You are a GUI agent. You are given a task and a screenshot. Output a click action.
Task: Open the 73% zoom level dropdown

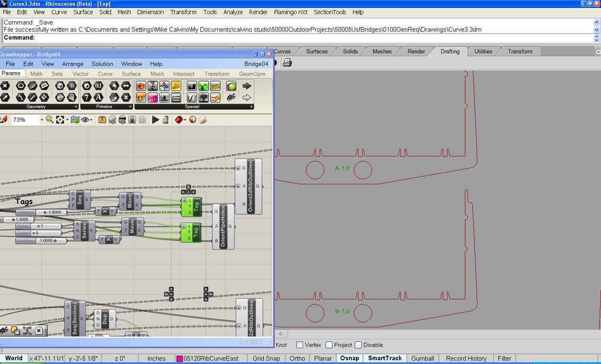[x=41, y=120]
